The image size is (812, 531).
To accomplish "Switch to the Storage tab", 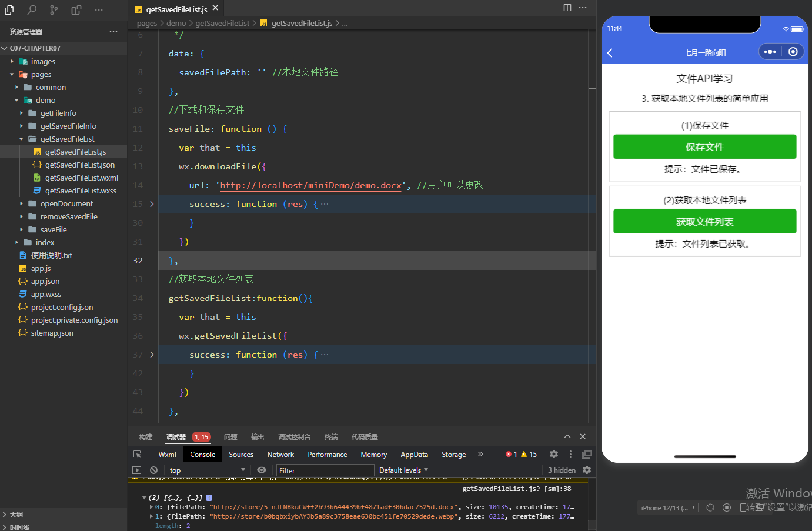I will pyautogui.click(x=453, y=454).
